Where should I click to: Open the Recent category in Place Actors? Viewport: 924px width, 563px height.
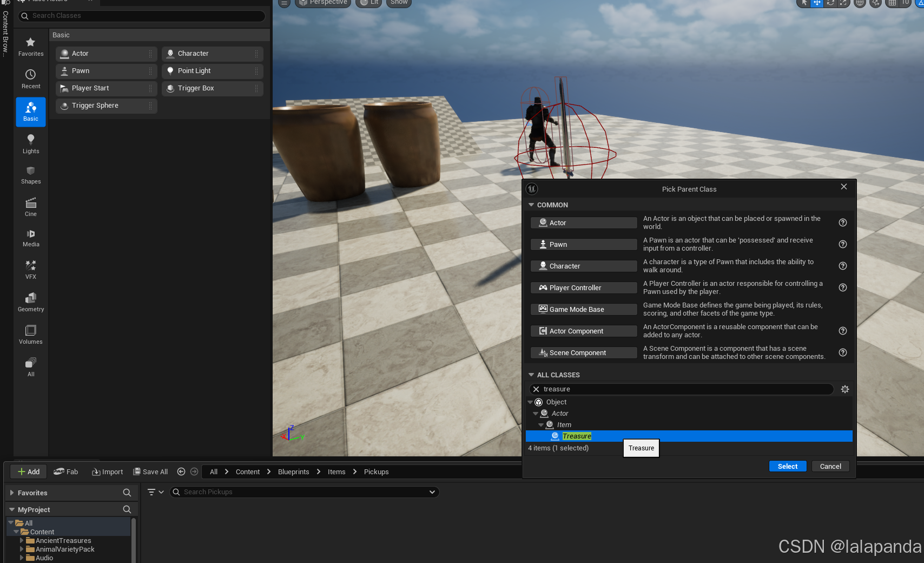[31, 79]
